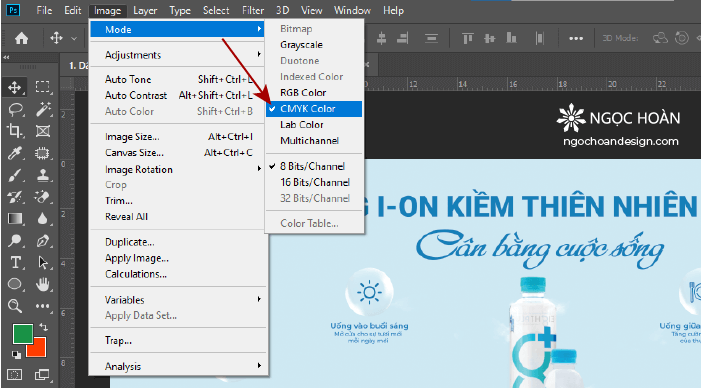Choose Trim from Image menu
701x388 pixels.
[177, 201]
